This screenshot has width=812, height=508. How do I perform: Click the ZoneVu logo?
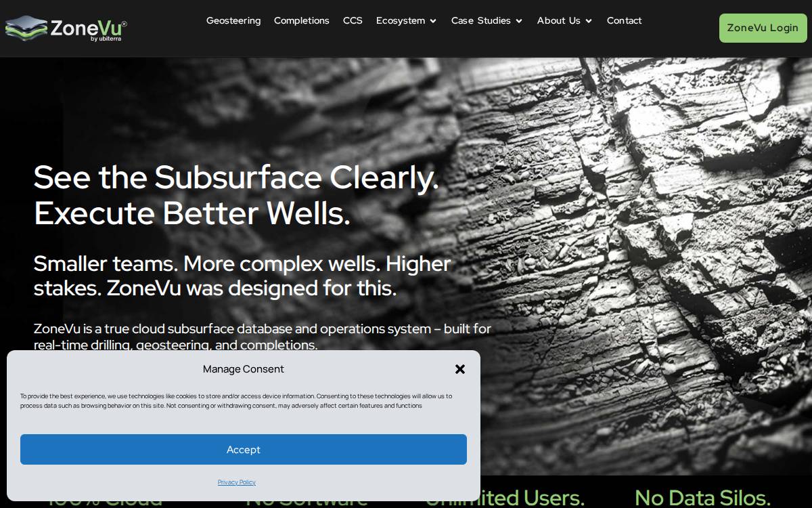coord(66,28)
